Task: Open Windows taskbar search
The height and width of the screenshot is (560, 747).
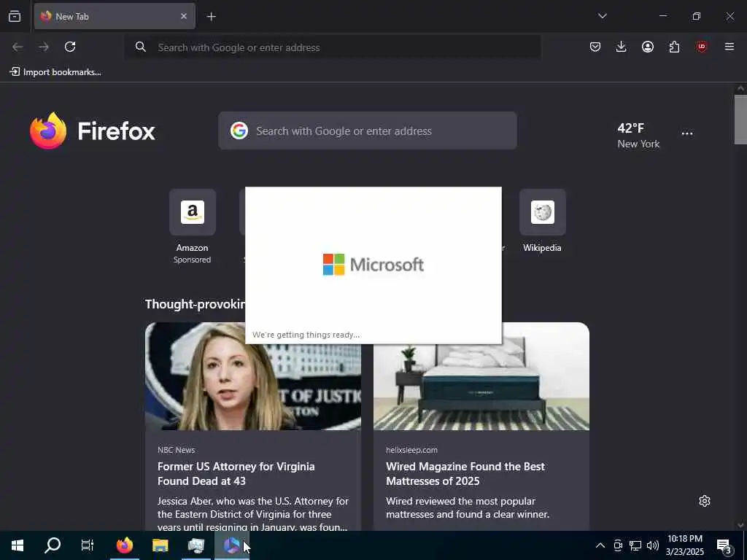Action: (53, 545)
